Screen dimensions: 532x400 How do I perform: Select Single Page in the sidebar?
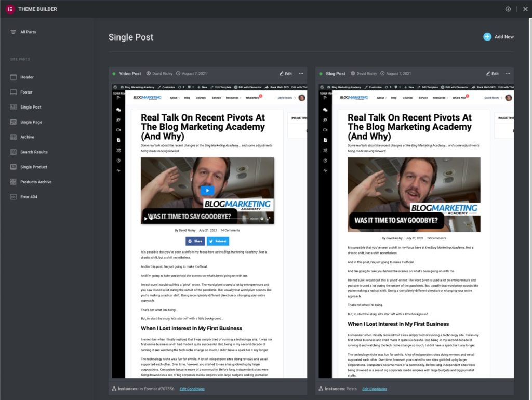pyautogui.click(x=31, y=122)
